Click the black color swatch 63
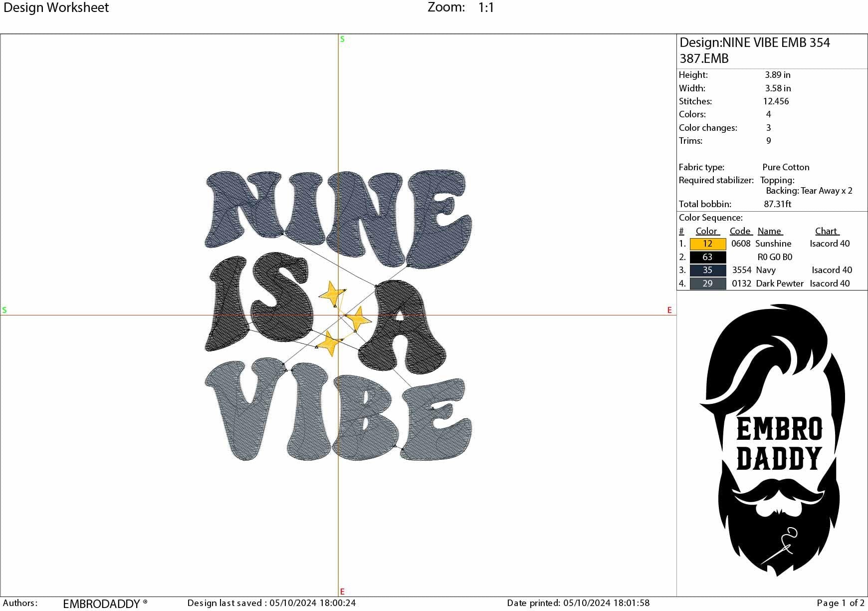This screenshot has width=868, height=611. [707, 257]
